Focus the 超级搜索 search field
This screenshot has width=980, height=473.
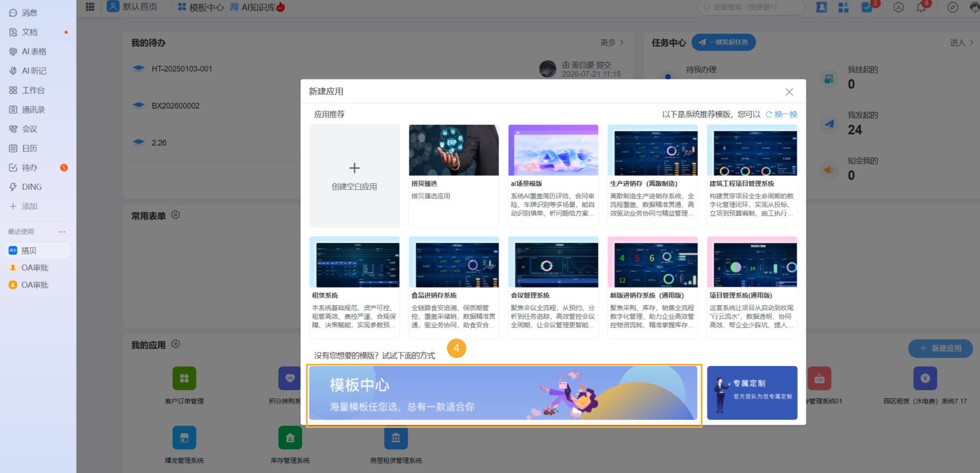pos(751,7)
